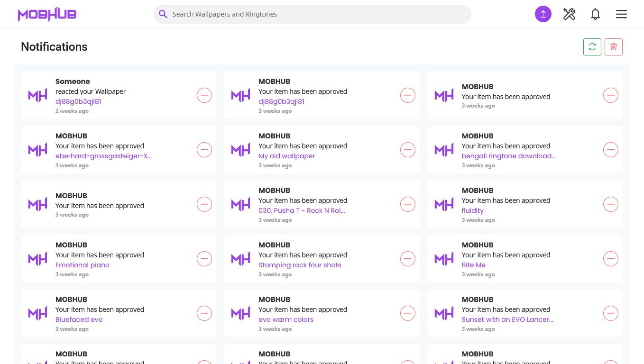
Task: Click the Notifications page heading
Action: [x=54, y=47]
